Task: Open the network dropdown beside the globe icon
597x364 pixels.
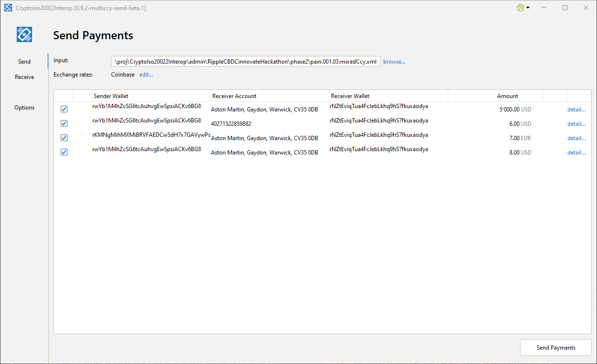Action: coord(527,8)
